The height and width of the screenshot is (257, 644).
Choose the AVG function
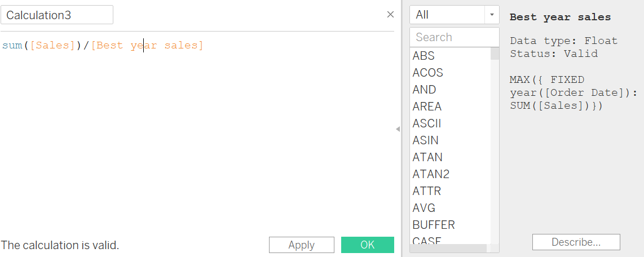click(424, 208)
